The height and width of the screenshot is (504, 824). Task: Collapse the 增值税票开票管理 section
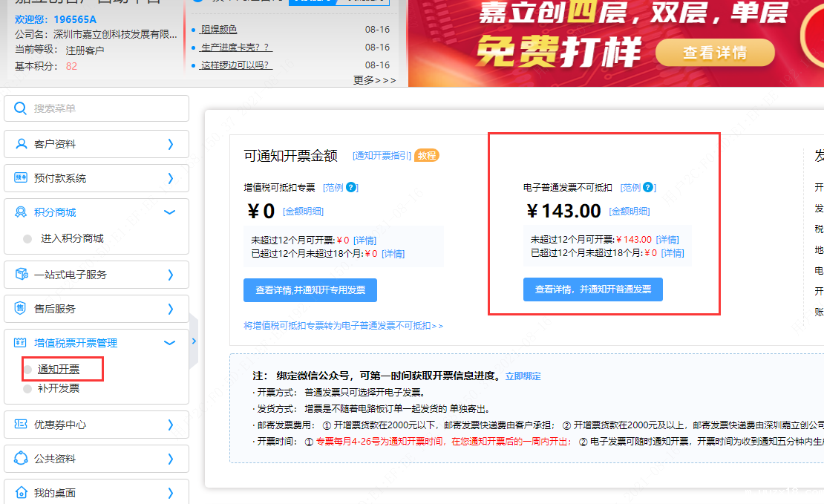pyautogui.click(x=169, y=343)
